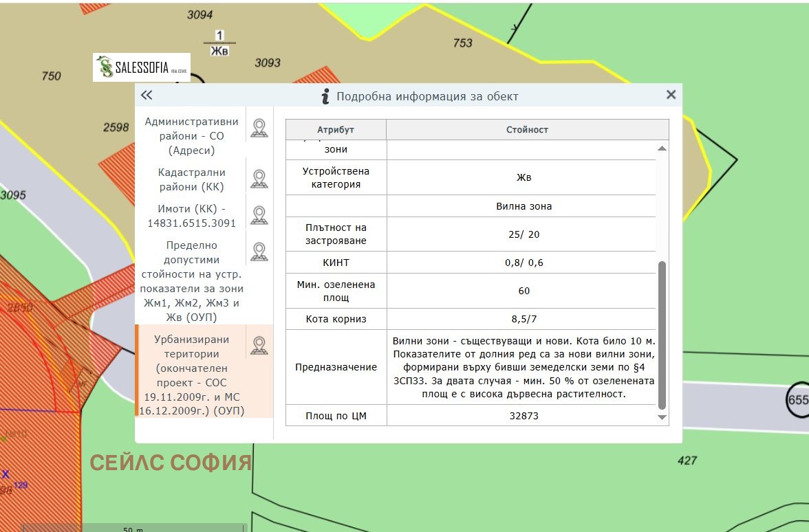The height and width of the screenshot is (532, 809).
Task: Click map pin icon beside Кадастрални райони
Action: [x=259, y=179]
